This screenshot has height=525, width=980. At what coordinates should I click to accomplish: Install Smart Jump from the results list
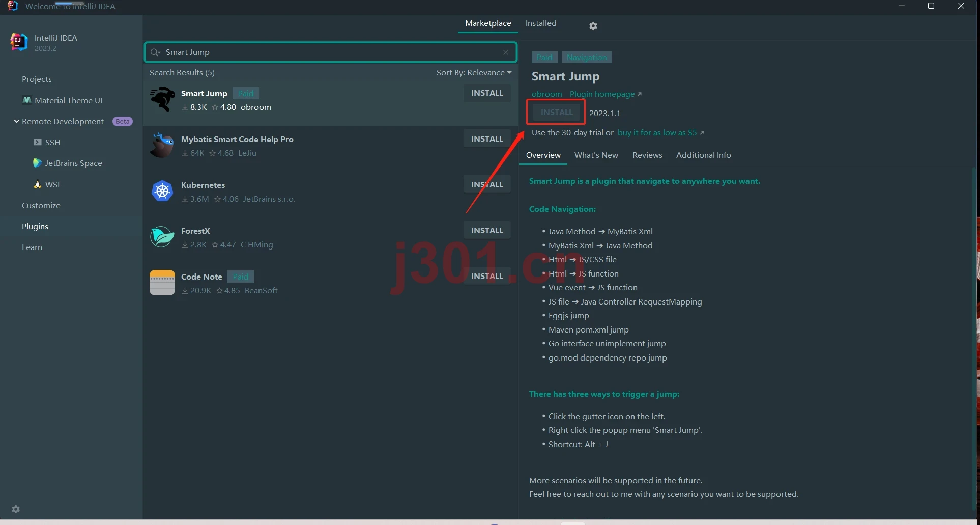487,93
